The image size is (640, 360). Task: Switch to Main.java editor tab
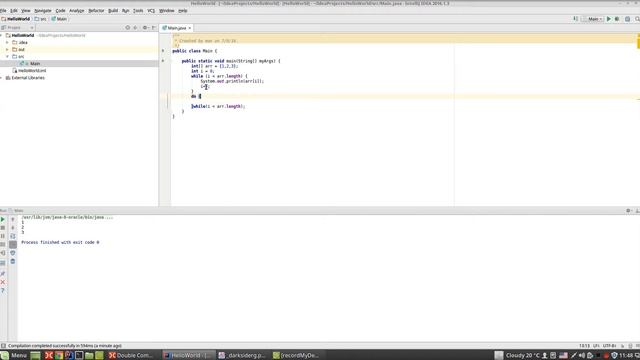click(x=177, y=28)
